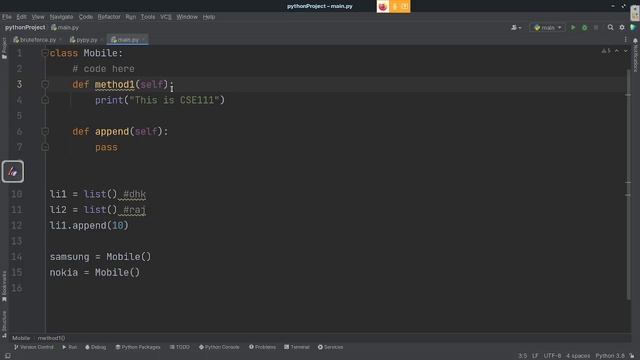Switch to bruteforce.py editor tab

click(38, 40)
